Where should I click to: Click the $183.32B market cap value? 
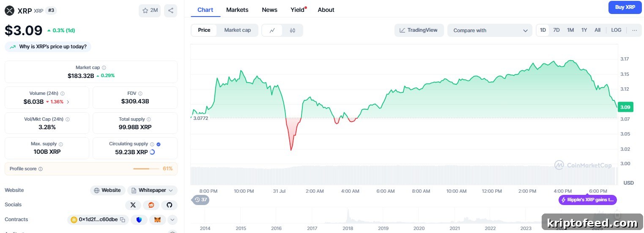click(81, 75)
